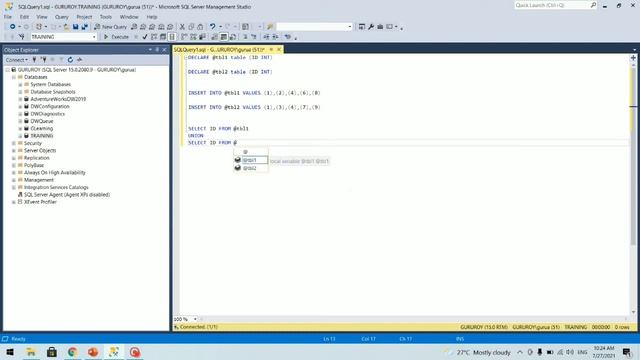Cut selection with the scissors icon
The image size is (640, 360).
pos(182,27)
